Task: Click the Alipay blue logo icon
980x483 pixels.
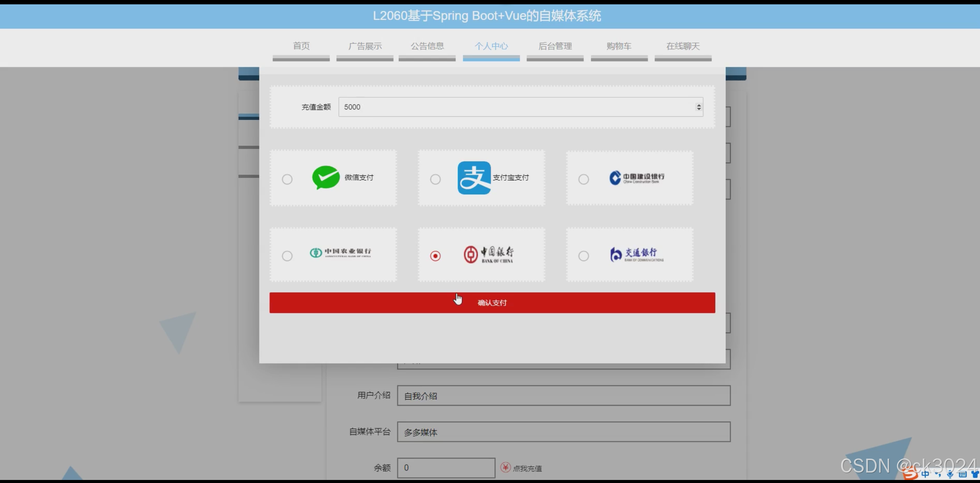Action: coord(474,177)
